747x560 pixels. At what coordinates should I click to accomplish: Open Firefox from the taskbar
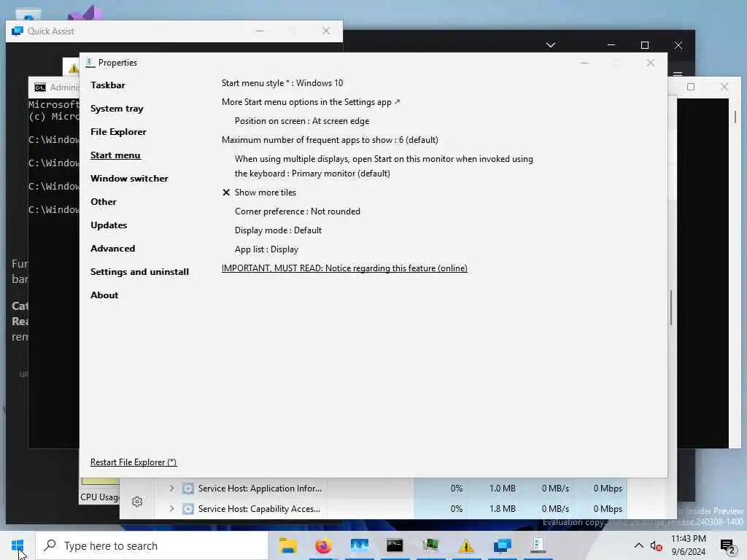[323, 545]
